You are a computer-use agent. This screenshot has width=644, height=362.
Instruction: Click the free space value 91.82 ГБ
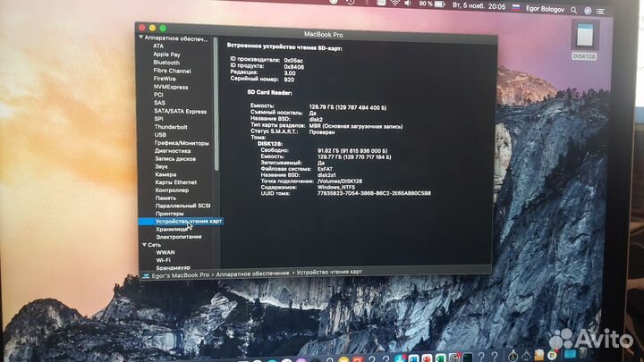coord(352,151)
